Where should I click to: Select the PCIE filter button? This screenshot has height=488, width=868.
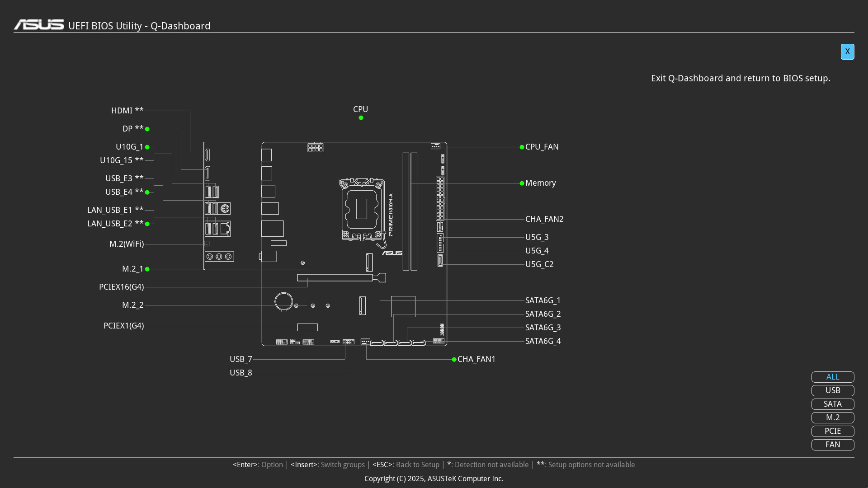[832, 431]
